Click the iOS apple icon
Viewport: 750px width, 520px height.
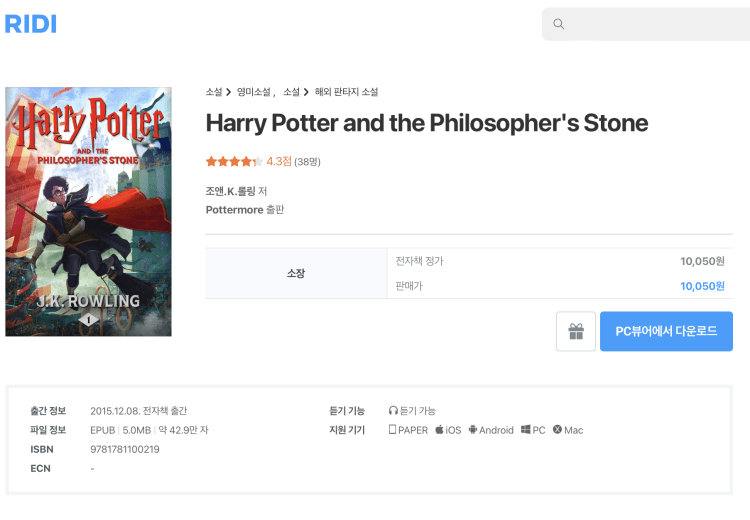[x=439, y=430]
